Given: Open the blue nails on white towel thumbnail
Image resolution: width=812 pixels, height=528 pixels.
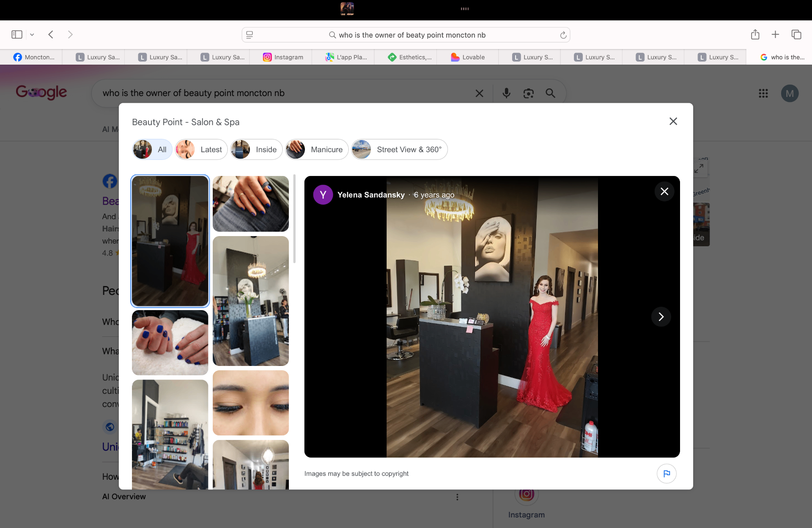Looking at the screenshot, I should (170, 343).
